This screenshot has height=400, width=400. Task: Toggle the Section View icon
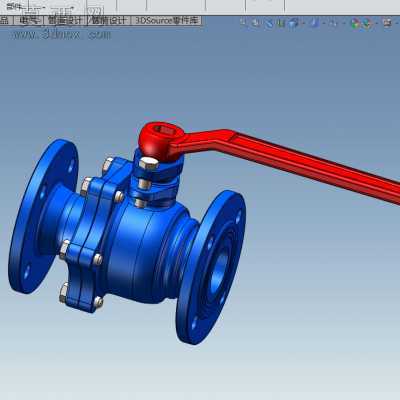tap(281, 23)
